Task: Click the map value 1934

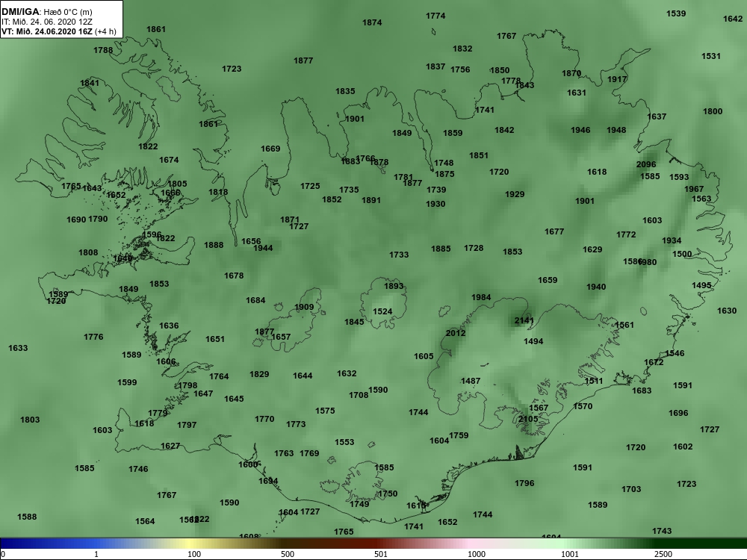Action: click(x=672, y=240)
